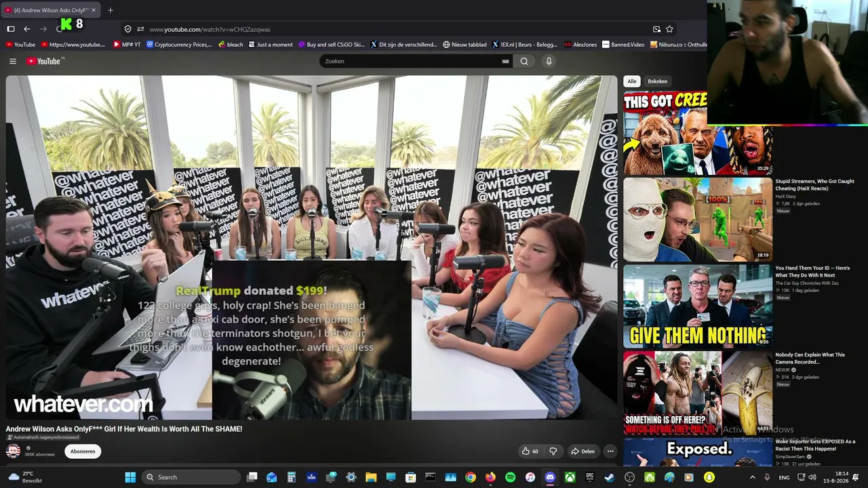868x488 pixels.
Task: Switch to Firefox in the taskbar
Action: point(490,477)
